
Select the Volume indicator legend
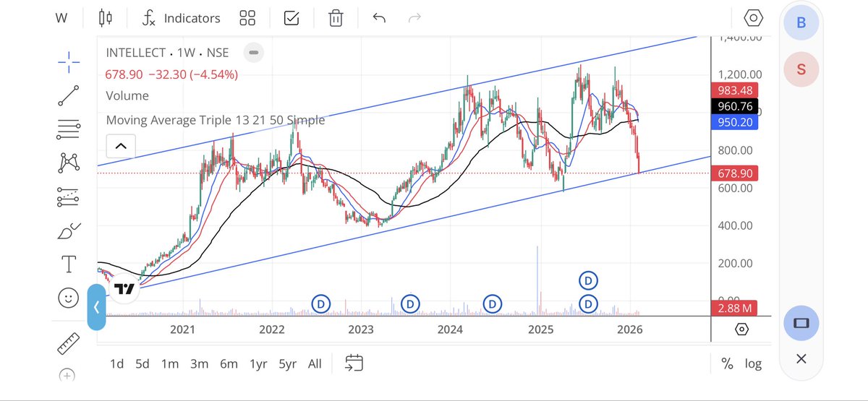127,95
